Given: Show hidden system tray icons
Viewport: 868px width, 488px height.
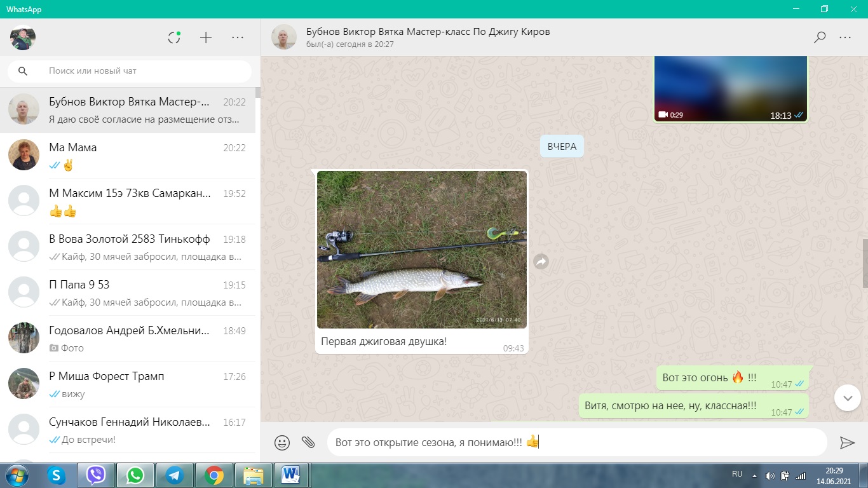Looking at the screenshot, I should (755, 475).
